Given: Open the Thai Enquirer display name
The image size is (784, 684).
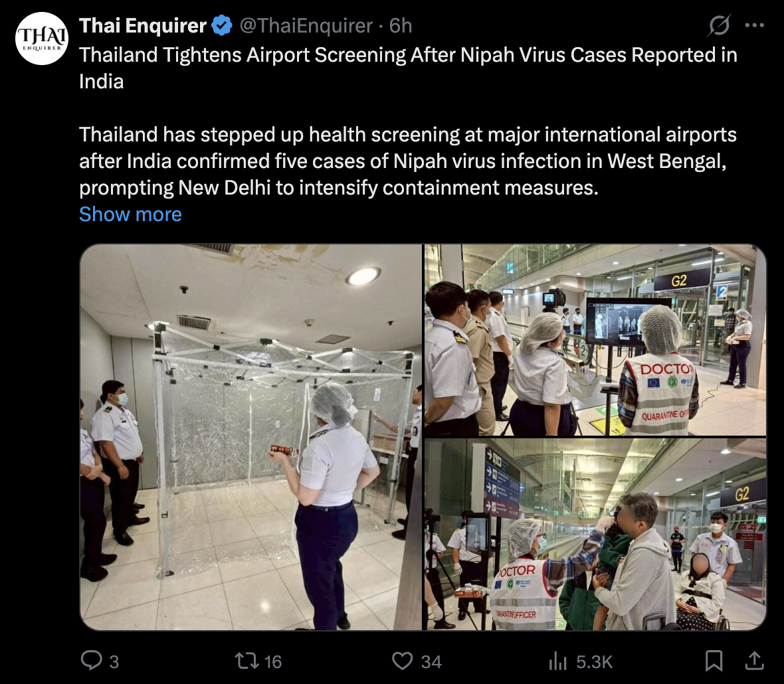Looking at the screenshot, I should point(142,25).
